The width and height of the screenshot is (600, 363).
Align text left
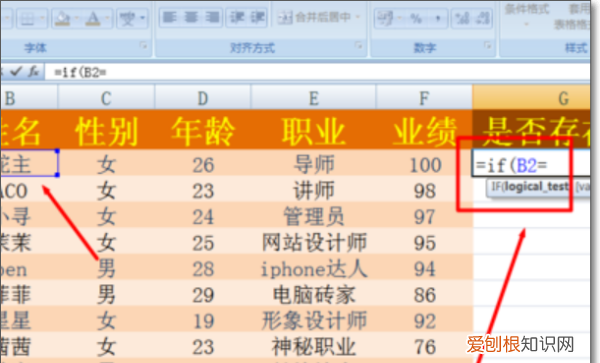170,17
